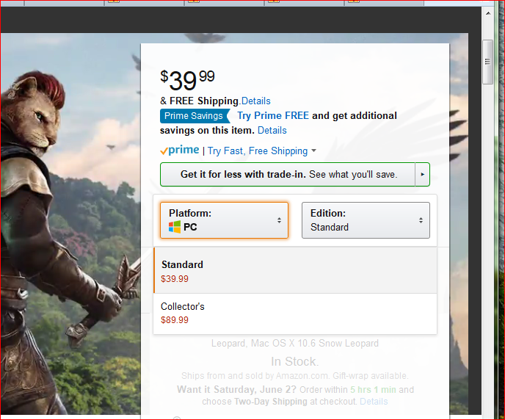Screen dimensions: 505x420
Task: Click the Windows logo beside PC
Action: click(x=175, y=227)
